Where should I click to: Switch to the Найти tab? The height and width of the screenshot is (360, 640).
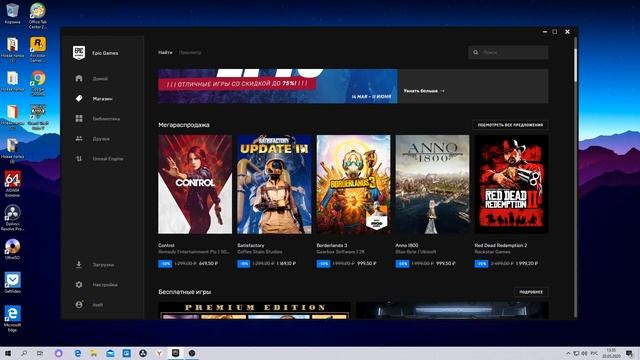(x=165, y=52)
